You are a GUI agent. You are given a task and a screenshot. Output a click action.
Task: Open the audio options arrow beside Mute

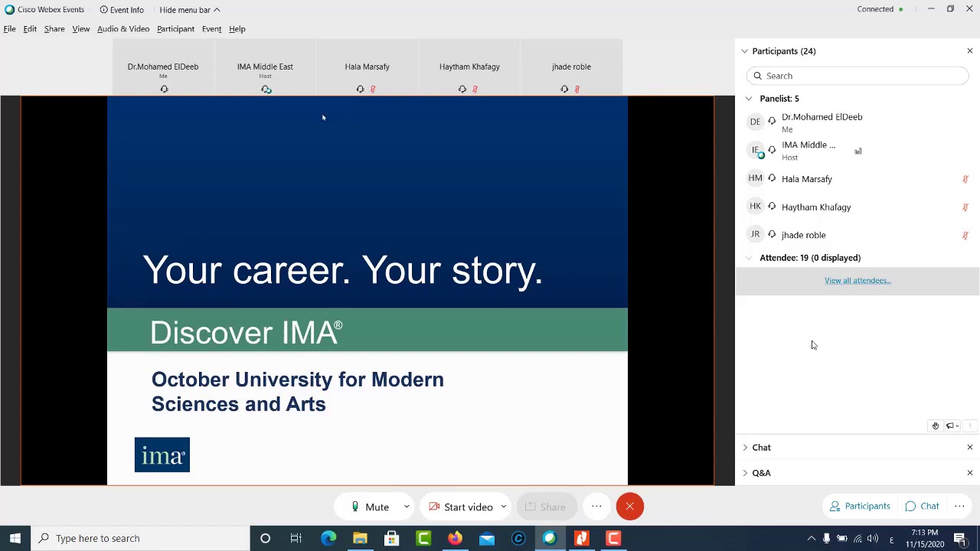407,507
